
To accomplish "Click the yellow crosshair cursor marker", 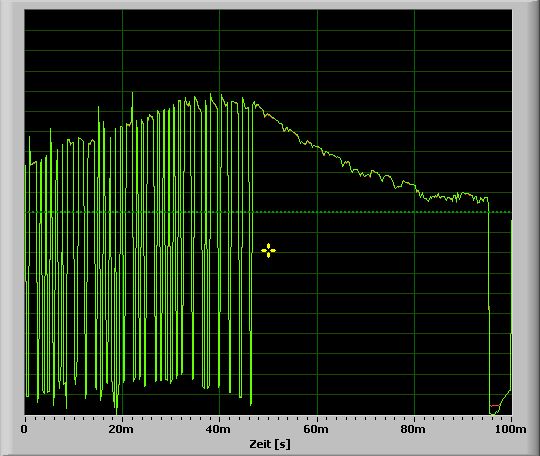I will pyautogui.click(x=268, y=250).
